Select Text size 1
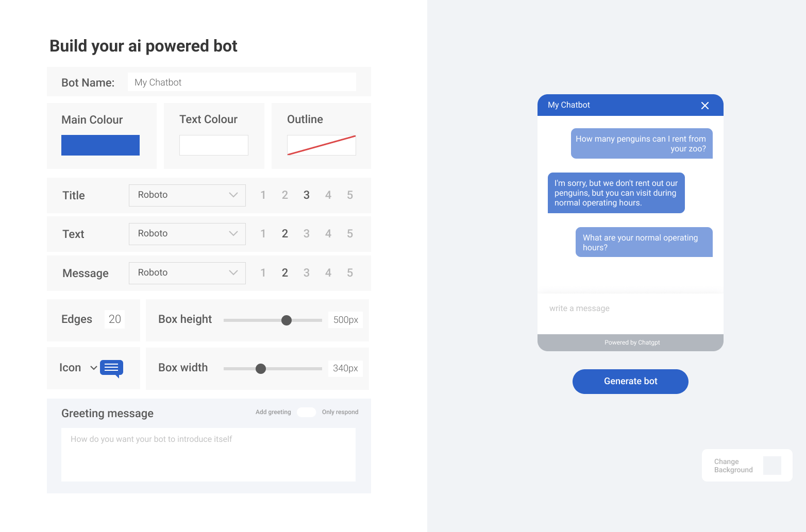 point(263,234)
